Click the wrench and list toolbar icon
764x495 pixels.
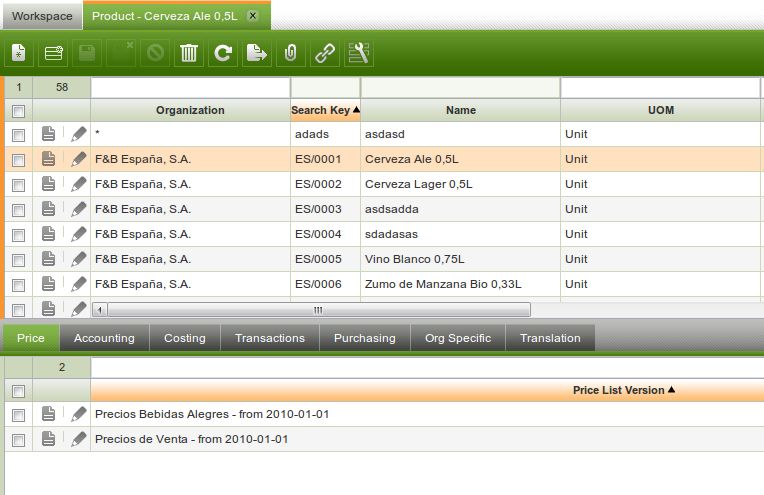[x=359, y=53]
